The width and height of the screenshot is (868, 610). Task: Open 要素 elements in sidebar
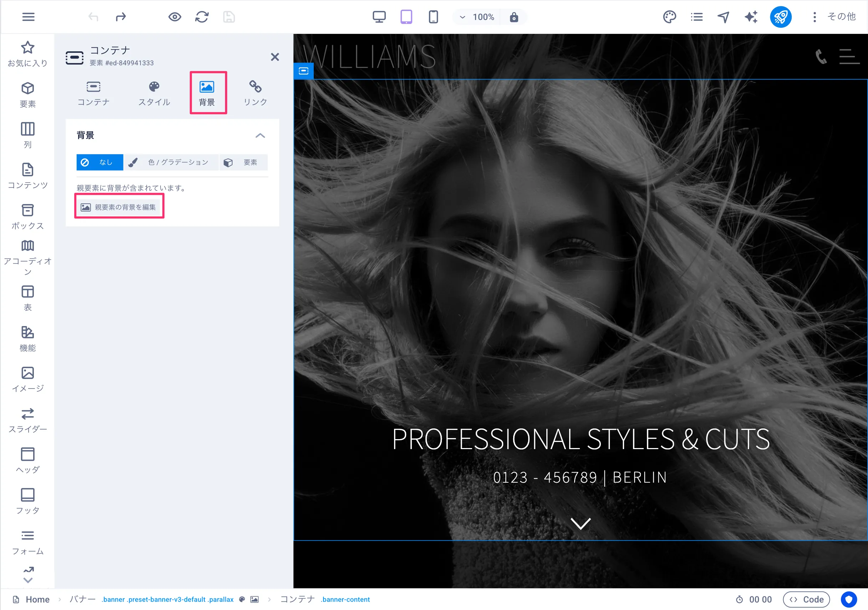click(x=27, y=95)
